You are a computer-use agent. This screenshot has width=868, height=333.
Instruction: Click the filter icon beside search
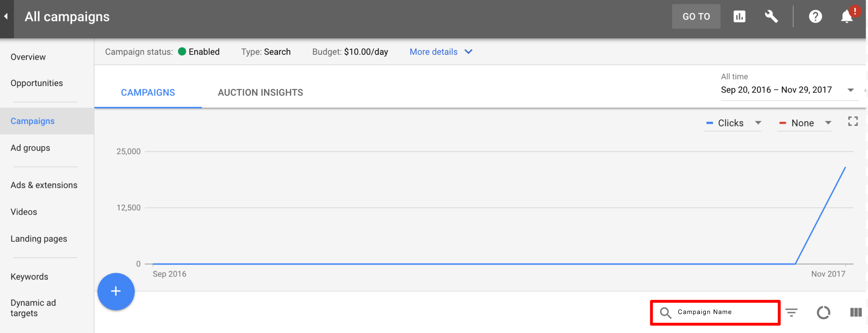(x=791, y=312)
